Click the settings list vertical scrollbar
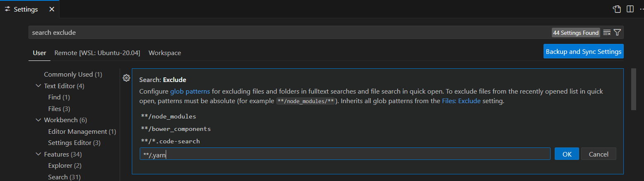This screenshot has height=181, width=644. (634, 89)
